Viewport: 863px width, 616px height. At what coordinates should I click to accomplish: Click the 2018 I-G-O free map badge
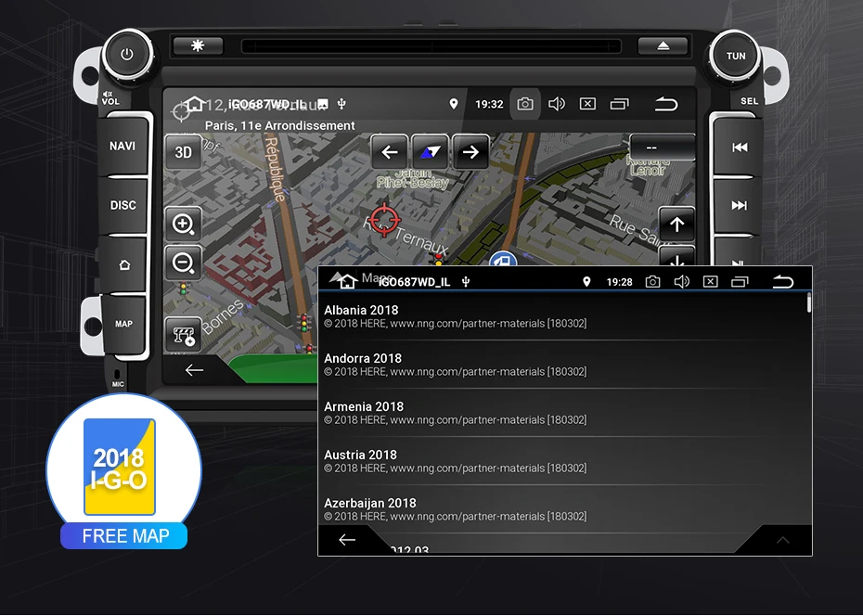click(123, 471)
